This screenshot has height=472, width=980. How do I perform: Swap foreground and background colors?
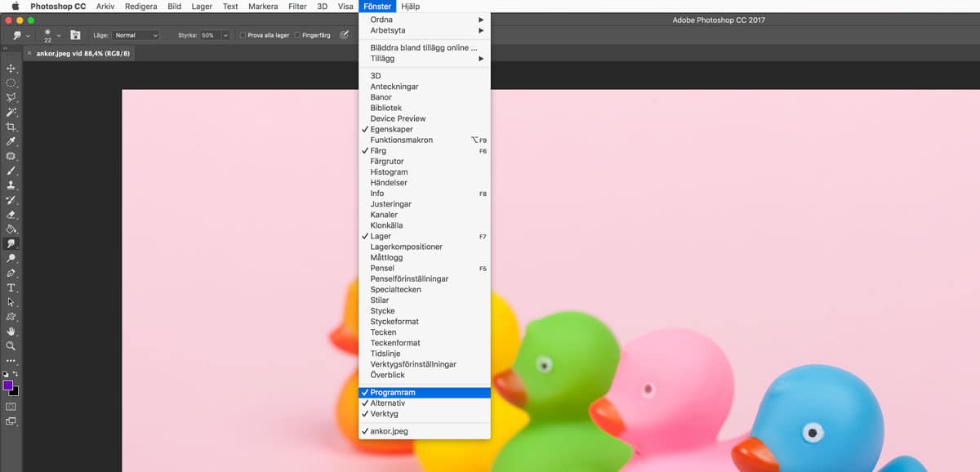tap(16, 374)
